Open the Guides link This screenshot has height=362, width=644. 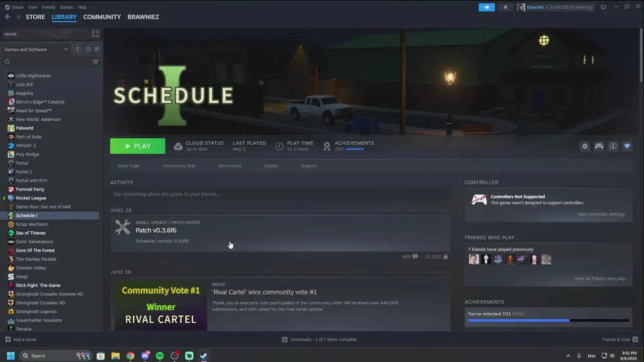tap(271, 165)
